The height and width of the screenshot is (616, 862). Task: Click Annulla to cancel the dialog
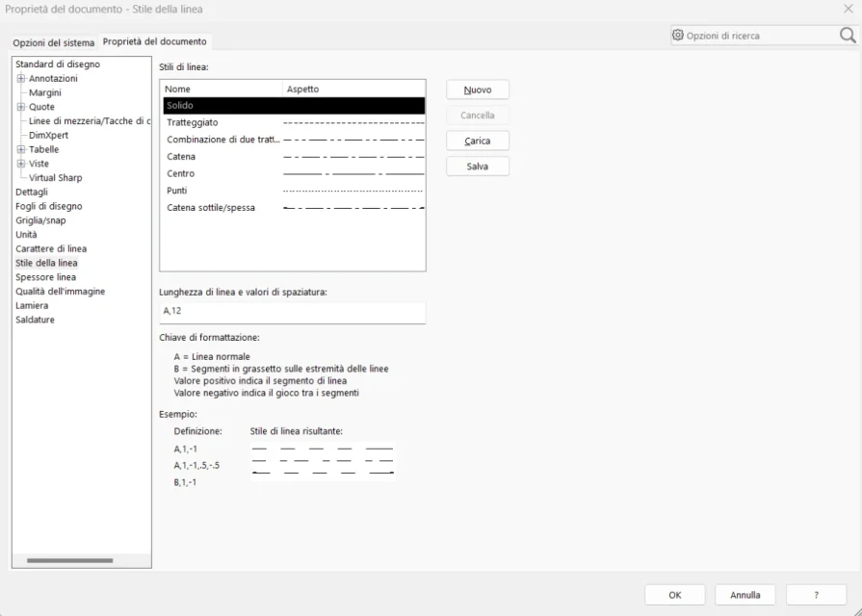(744, 595)
